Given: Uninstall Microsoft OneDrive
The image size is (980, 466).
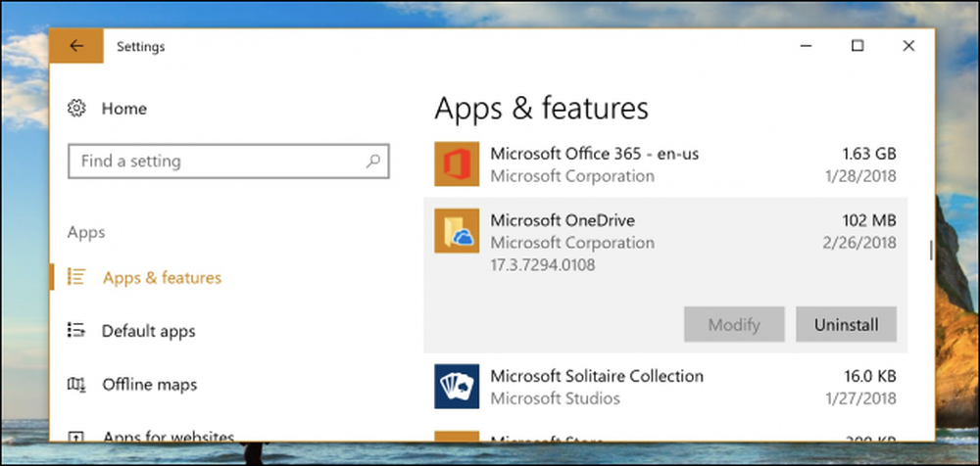Looking at the screenshot, I should [x=847, y=324].
